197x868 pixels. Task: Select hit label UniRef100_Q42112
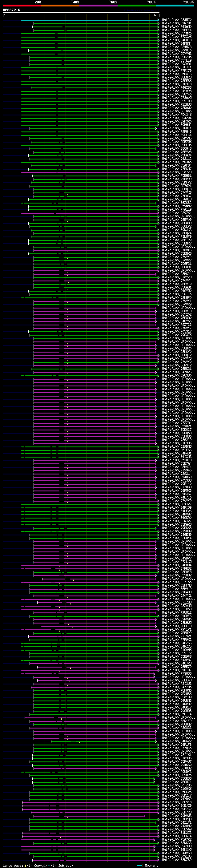point(177,159)
